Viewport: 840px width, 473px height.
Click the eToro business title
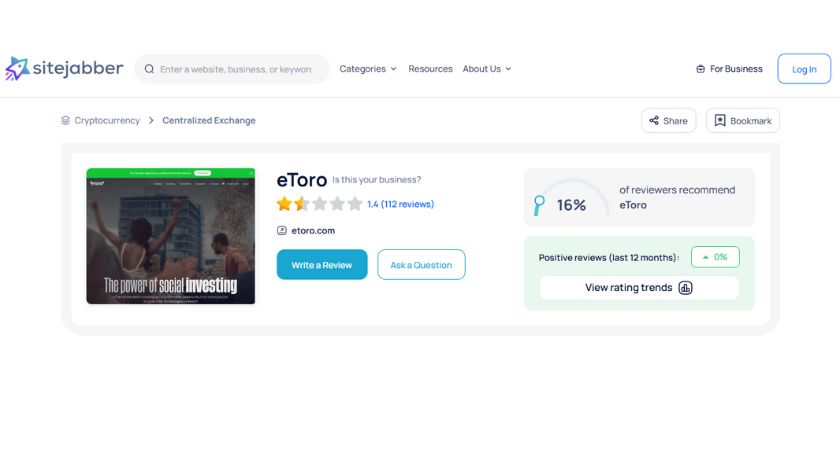[302, 180]
